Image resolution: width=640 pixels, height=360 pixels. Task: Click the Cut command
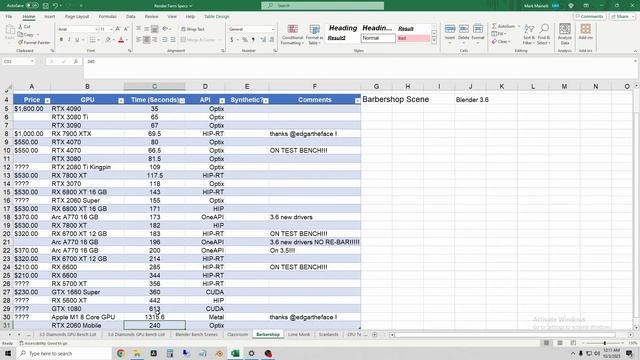24,27
